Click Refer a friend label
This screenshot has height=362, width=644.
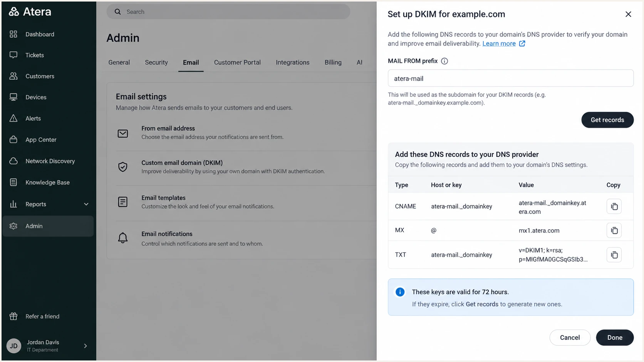tap(42, 316)
